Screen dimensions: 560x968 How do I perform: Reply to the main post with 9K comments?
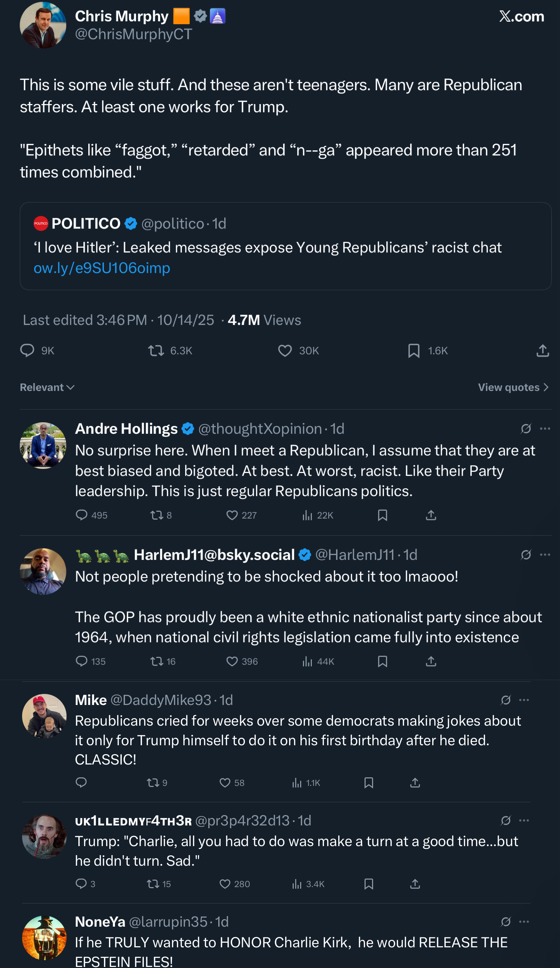click(x=27, y=351)
